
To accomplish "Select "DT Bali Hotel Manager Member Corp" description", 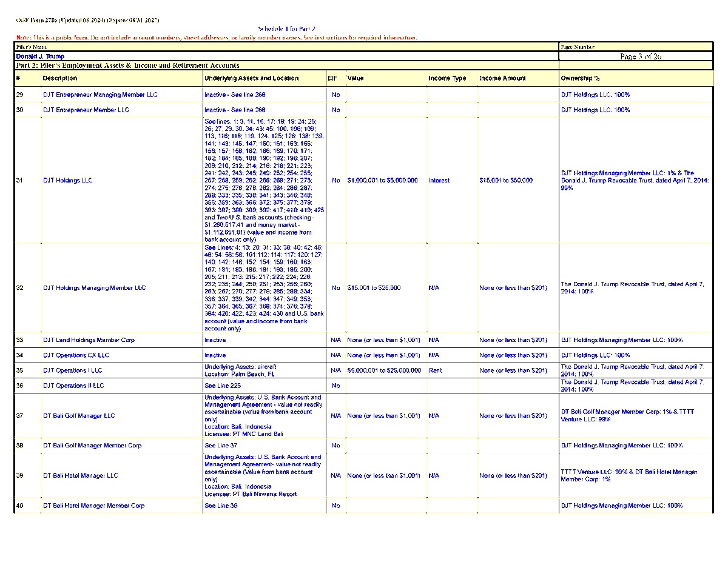I will coord(93,506).
